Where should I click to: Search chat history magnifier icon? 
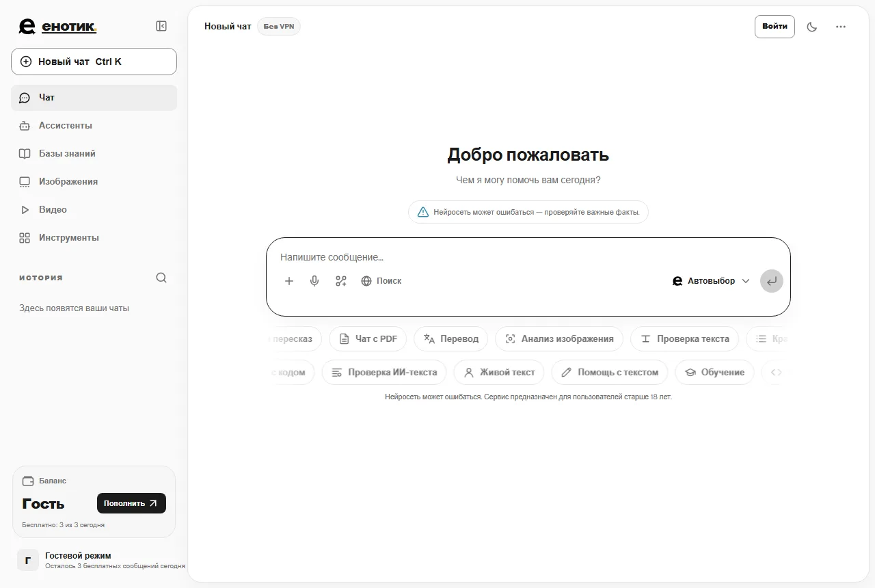tap(161, 278)
